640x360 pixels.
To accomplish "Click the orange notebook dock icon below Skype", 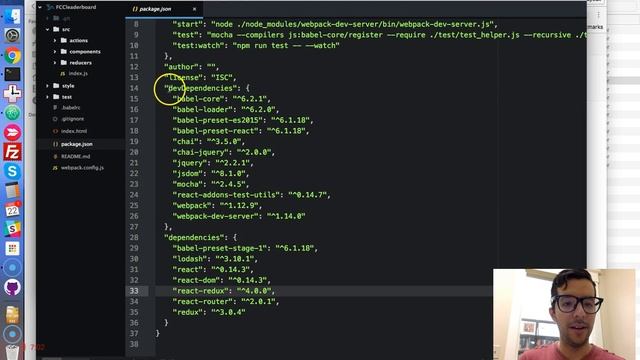I will [12, 191].
